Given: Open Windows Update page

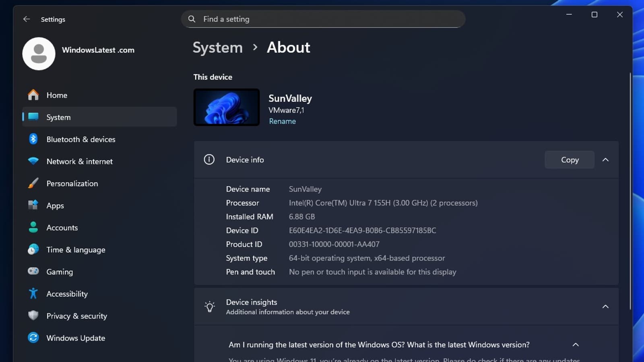Looking at the screenshot, I should [x=99, y=338].
